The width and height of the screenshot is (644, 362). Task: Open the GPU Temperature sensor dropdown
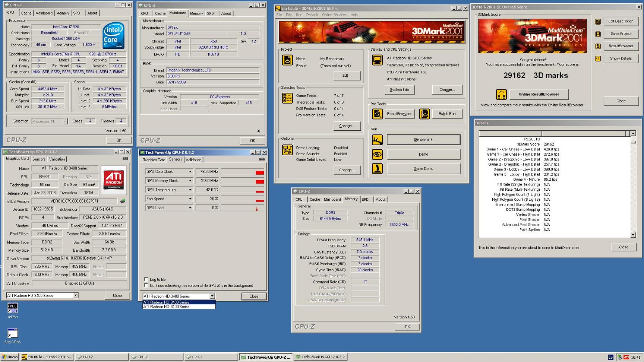[190, 190]
